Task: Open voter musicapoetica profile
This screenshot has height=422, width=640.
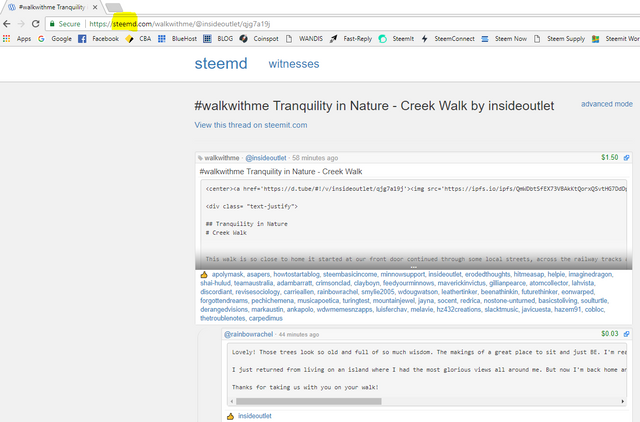Action: [318, 301]
